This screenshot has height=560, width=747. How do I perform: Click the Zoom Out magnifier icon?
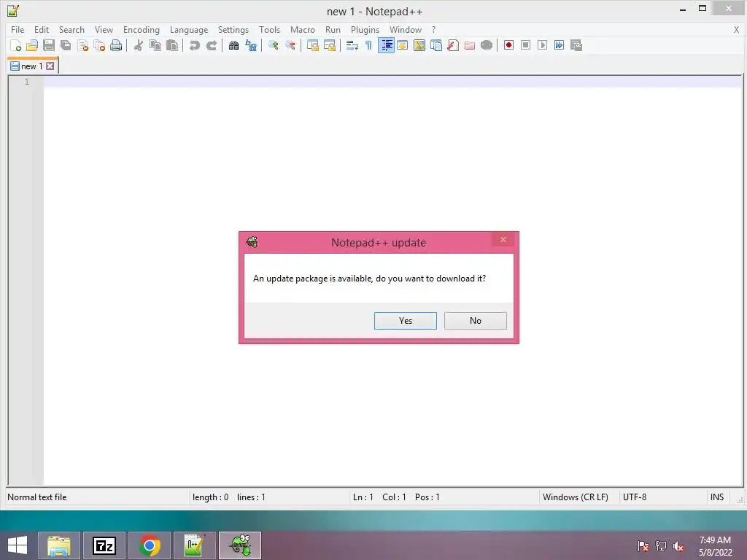pyautogui.click(x=290, y=45)
